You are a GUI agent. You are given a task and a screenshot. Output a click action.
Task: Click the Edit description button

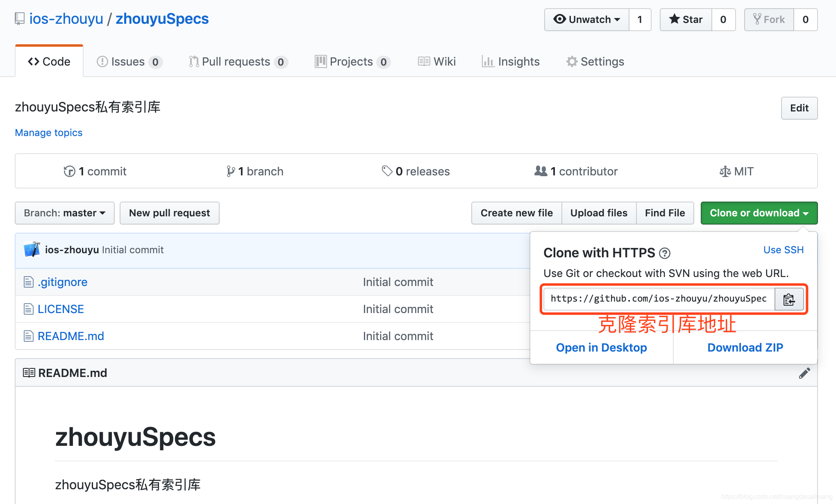tap(799, 108)
